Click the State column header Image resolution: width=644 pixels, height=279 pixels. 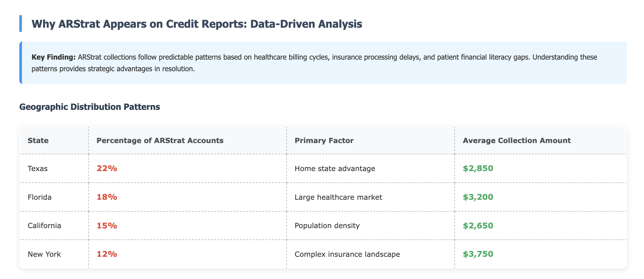pos(54,140)
